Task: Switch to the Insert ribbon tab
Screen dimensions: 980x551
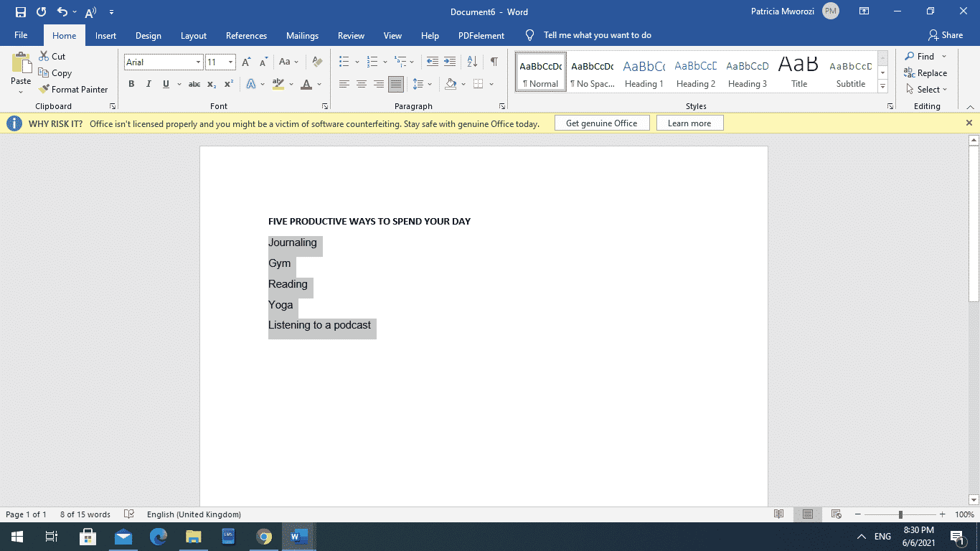Action: click(105, 34)
